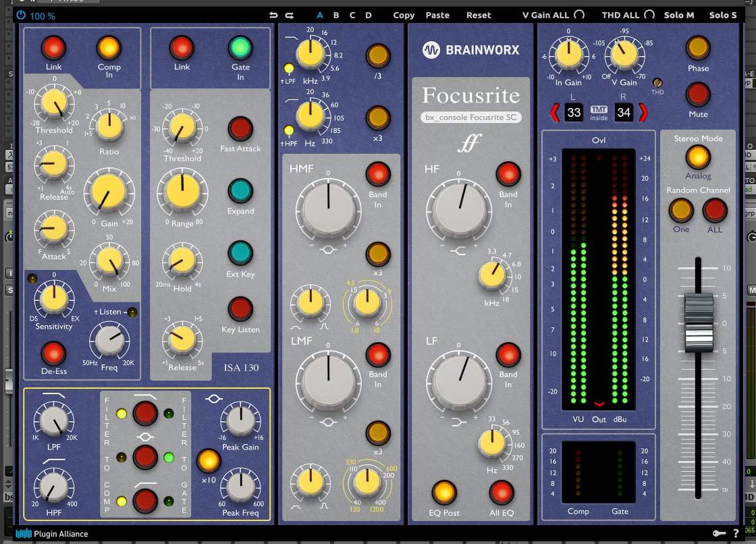
Task: Click the TMT inside badge
Action: [599, 113]
